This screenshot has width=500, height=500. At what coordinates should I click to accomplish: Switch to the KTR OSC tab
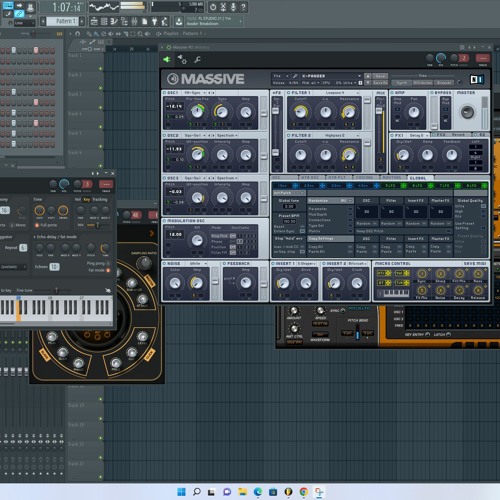311,178
